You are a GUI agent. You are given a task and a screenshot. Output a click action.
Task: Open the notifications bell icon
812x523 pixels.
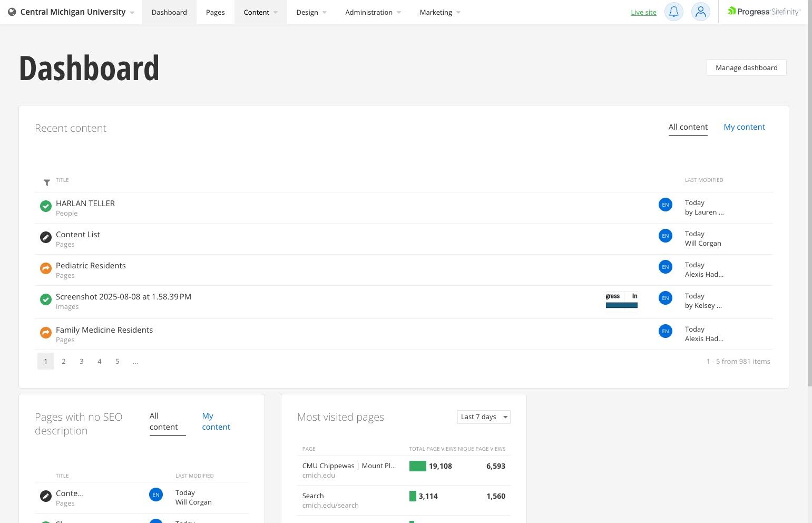click(674, 12)
